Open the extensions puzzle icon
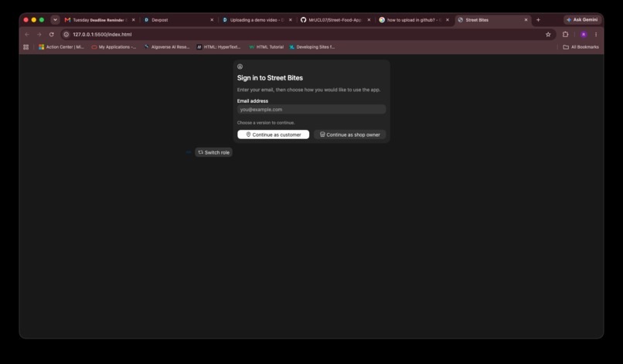 (565, 35)
